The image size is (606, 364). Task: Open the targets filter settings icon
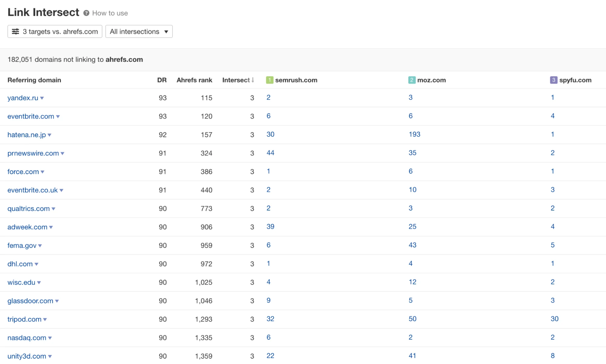point(15,31)
